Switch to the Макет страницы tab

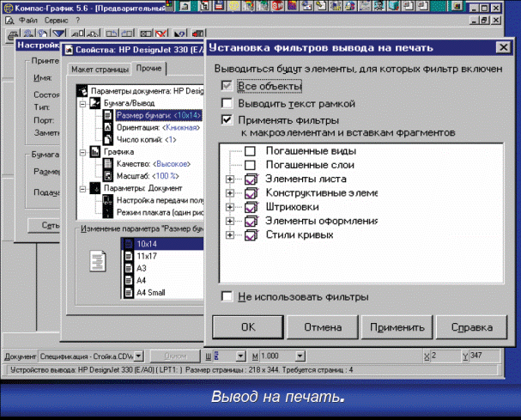click(100, 70)
